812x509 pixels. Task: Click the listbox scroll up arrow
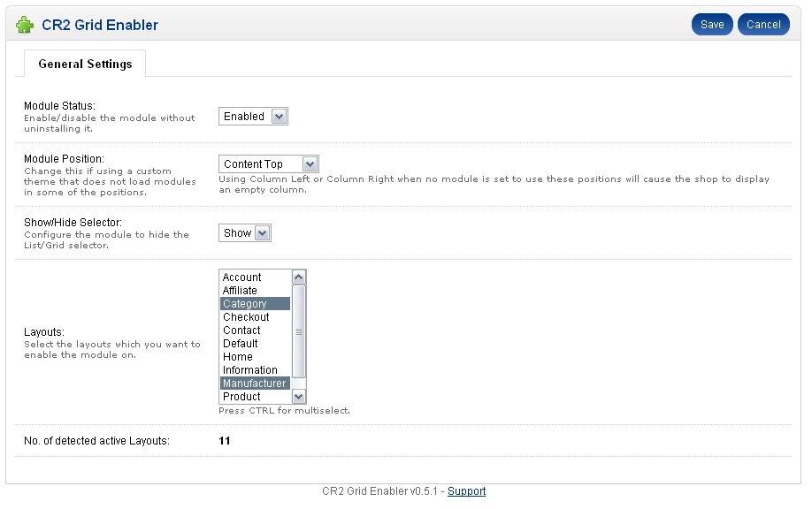[299, 277]
